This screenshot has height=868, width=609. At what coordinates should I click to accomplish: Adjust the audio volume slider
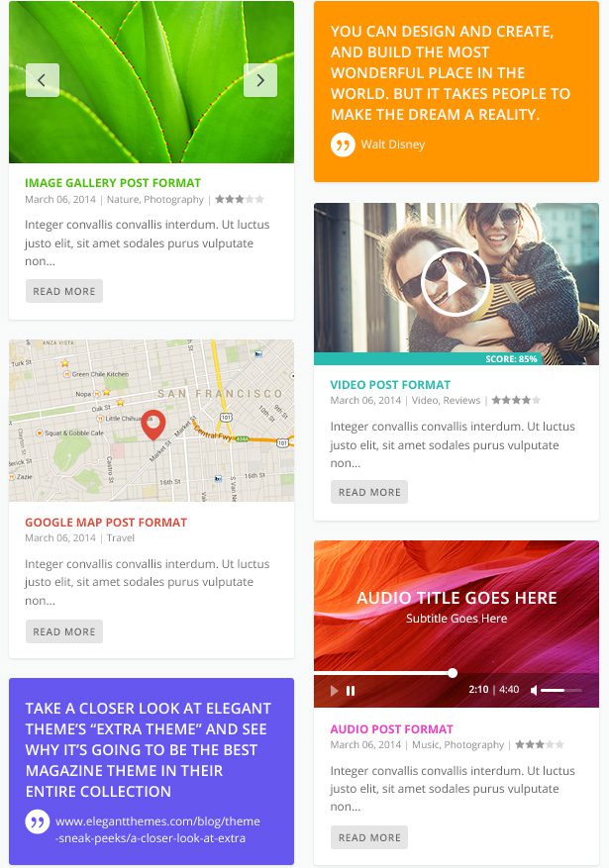560,690
